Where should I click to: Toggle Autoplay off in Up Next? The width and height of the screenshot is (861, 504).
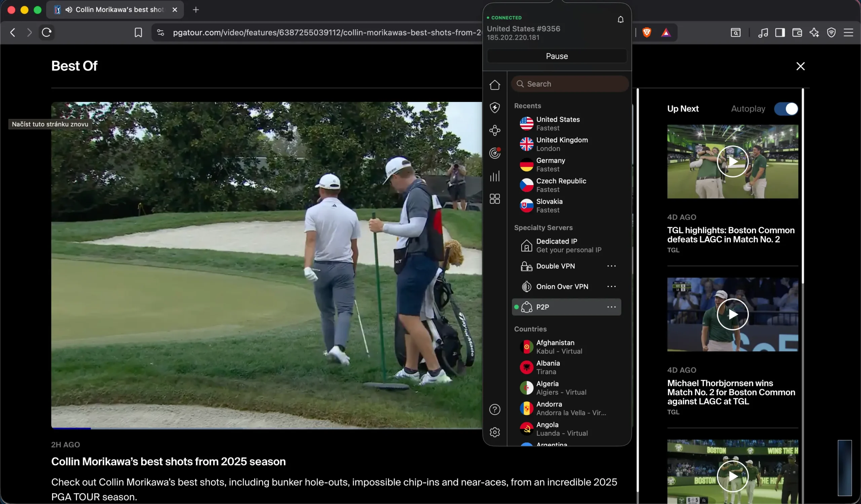(786, 109)
